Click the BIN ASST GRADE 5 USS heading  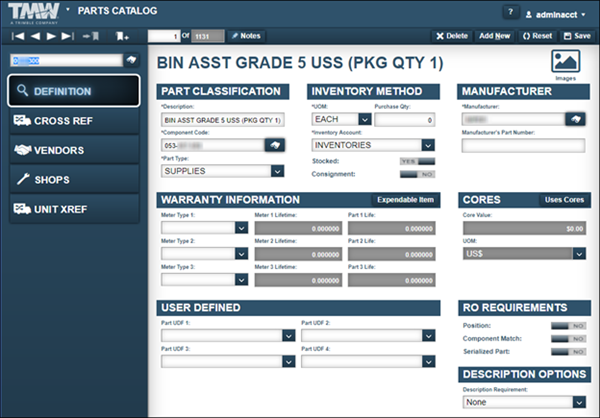point(300,62)
